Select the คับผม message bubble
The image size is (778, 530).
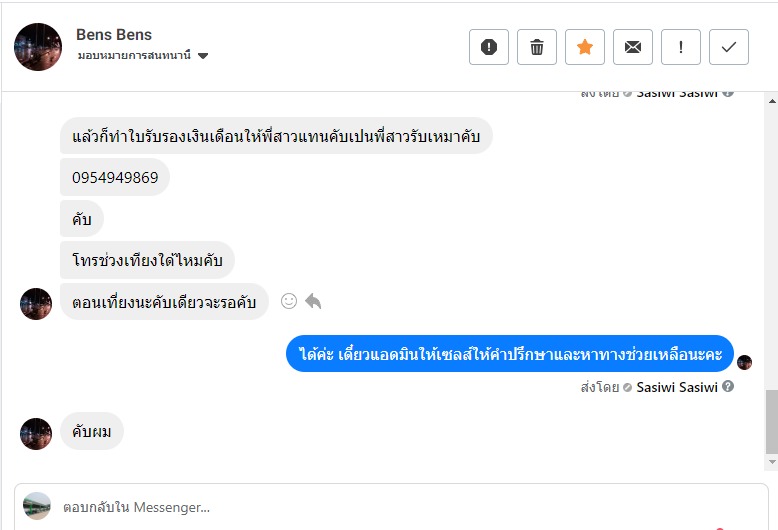(x=92, y=431)
